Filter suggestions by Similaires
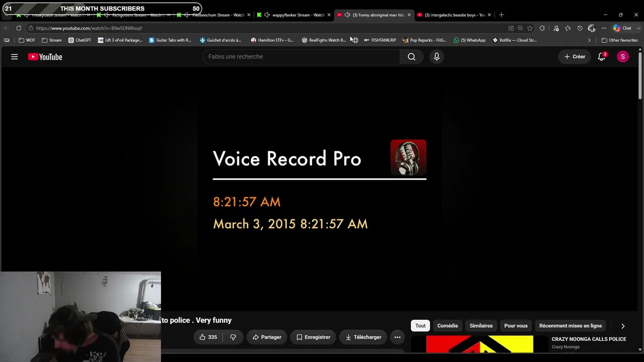The height and width of the screenshot is (362, 644). pyautogui.click(x=481, y=326)
